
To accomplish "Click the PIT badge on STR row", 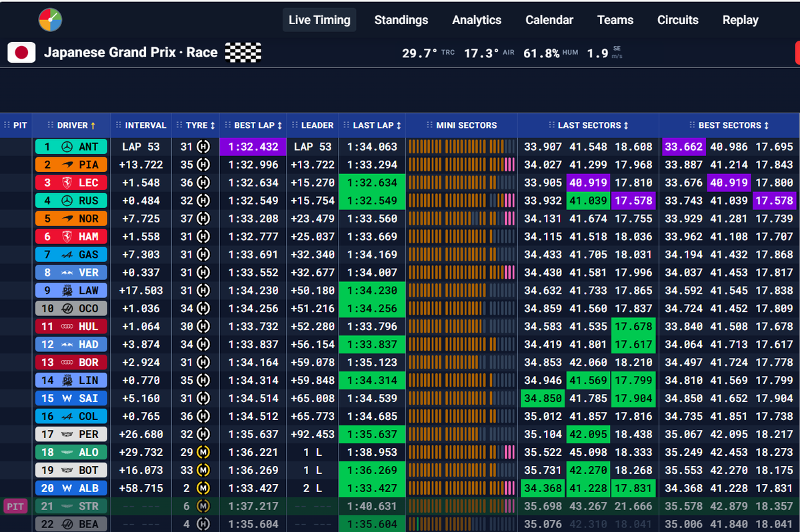I will click(x=16, y=507).
